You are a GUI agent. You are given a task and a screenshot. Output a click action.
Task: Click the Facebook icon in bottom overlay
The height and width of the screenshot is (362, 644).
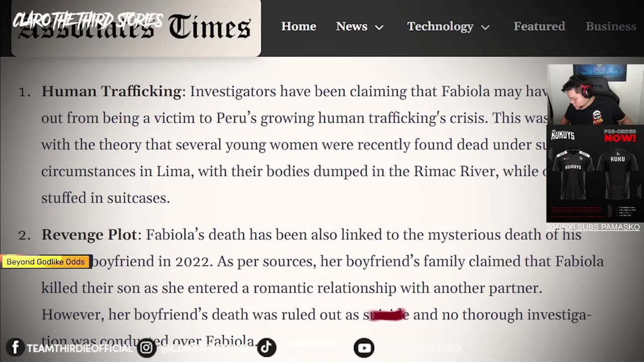coord(15,347)
